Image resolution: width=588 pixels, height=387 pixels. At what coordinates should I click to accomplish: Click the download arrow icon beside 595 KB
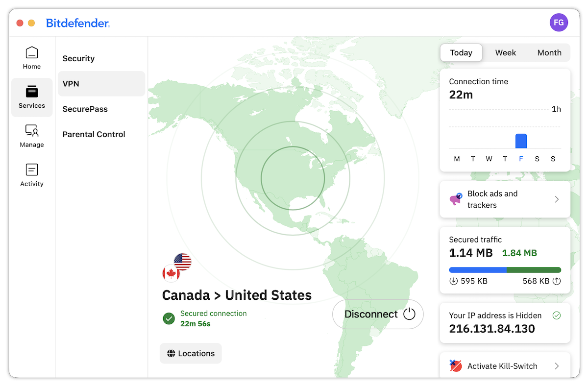(x=453, y=281)
